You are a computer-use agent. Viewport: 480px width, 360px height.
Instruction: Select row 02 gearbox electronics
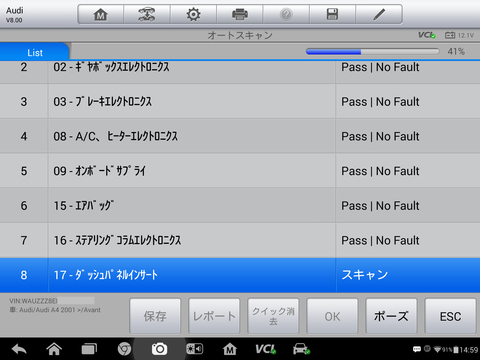(x=240, y=72)
